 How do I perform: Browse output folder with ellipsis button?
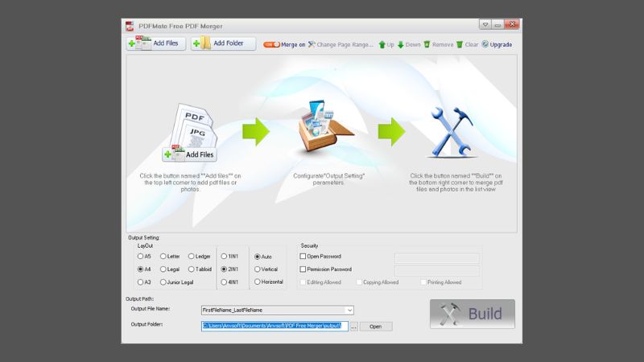[353, 327]
